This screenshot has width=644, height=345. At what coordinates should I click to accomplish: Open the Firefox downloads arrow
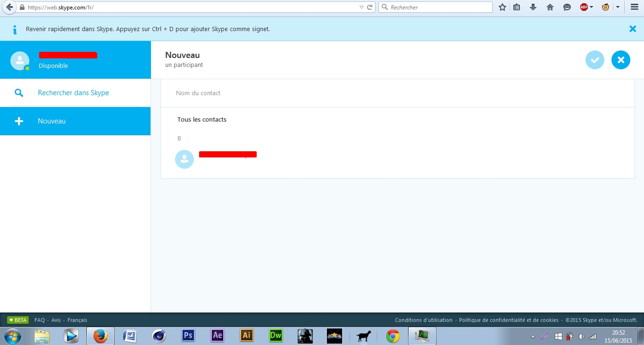[x=533, y=7]
